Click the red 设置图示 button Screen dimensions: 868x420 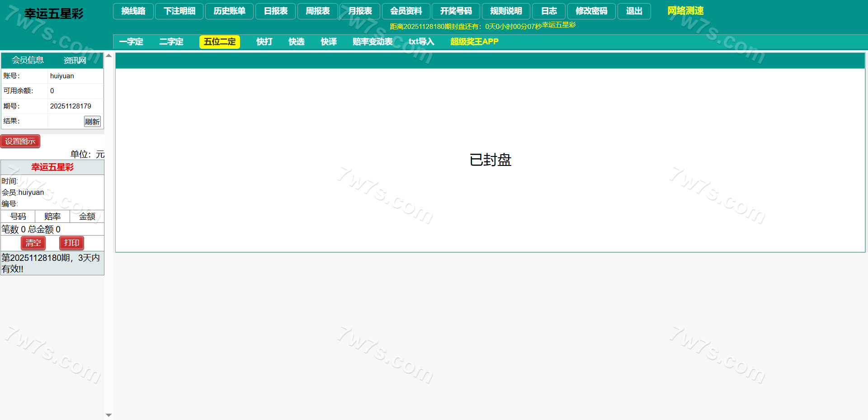pyautogui.click(x=20, y=142)
